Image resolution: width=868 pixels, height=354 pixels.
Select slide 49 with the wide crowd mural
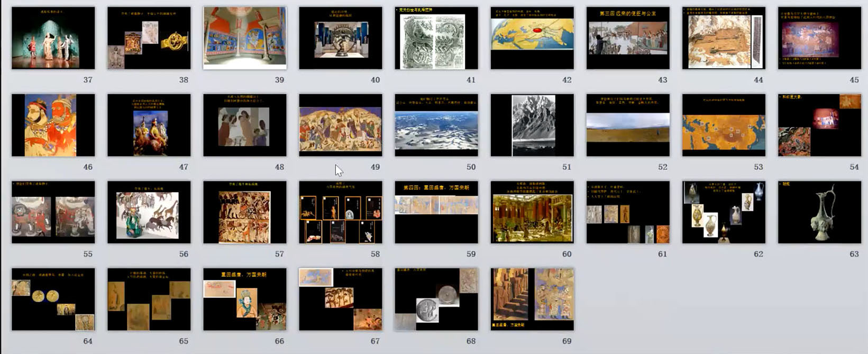tap(341, 125)
